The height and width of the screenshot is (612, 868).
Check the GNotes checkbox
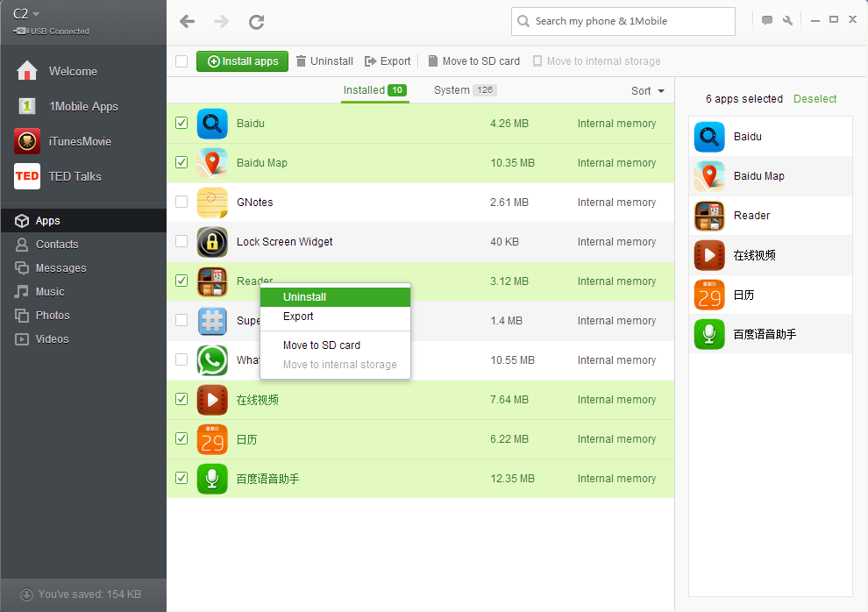(181, 202)
